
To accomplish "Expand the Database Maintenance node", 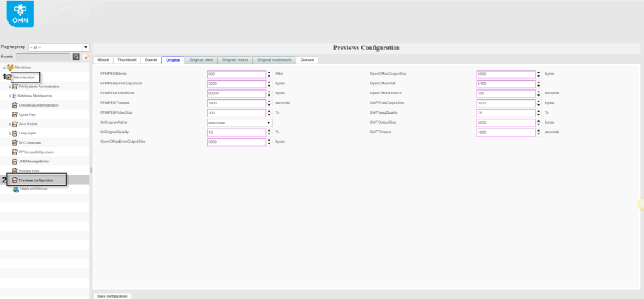I will (x=10, y=96).
